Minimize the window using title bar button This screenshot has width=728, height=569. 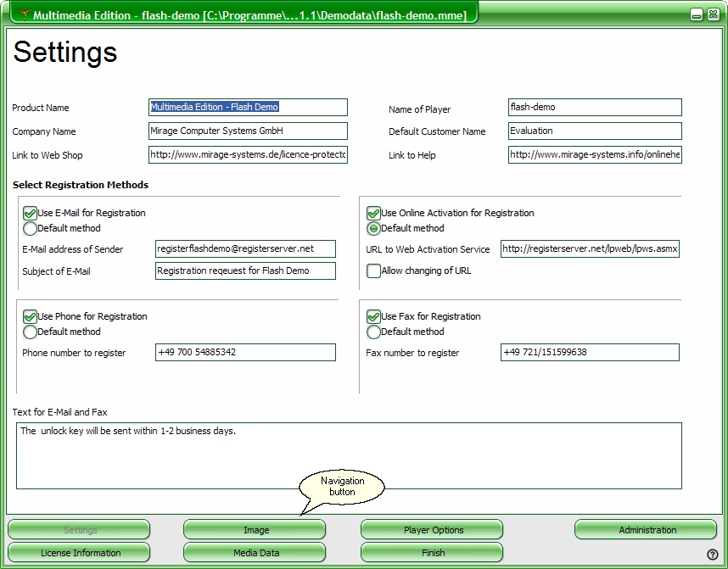(696, 14)
